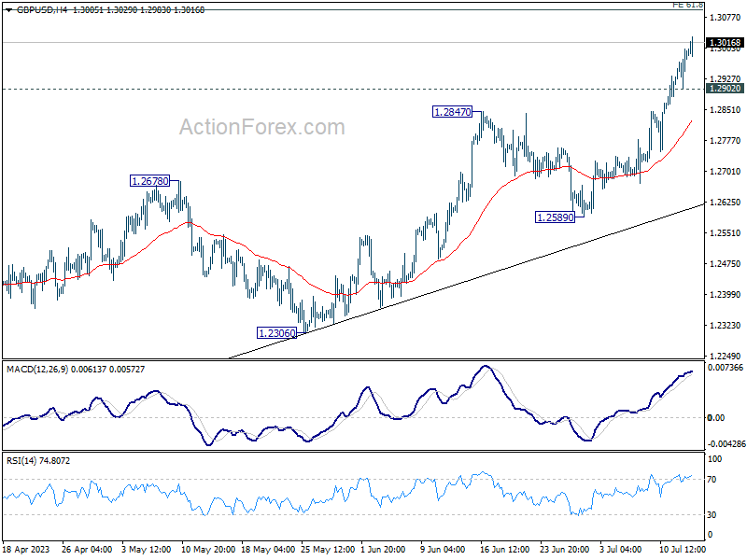
Task: Open the GBPUSD chart dropdown triangle
Action: coord(8,10)
